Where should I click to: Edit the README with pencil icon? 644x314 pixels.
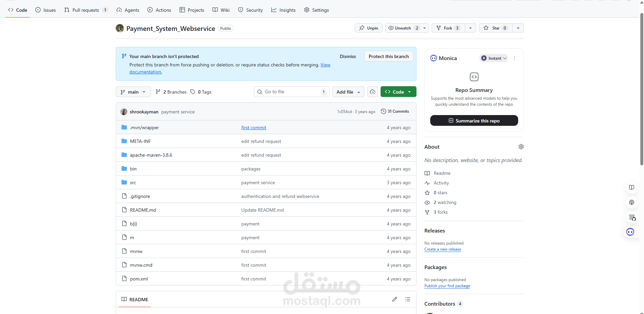pos(395,299)
